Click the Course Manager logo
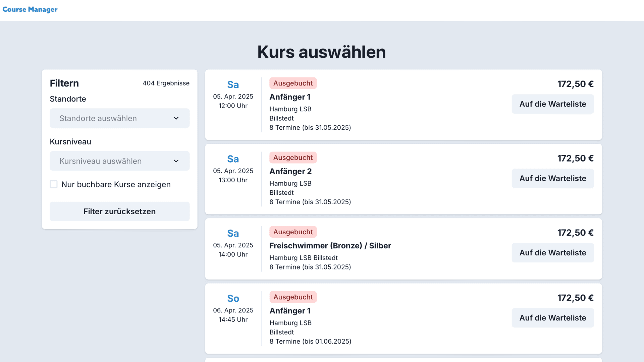 (30, 9)
